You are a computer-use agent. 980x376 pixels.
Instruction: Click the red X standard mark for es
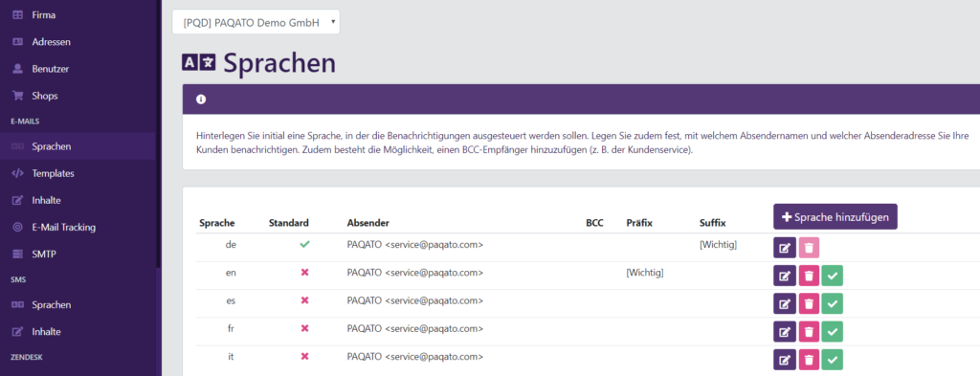click(x=305, y=300)
